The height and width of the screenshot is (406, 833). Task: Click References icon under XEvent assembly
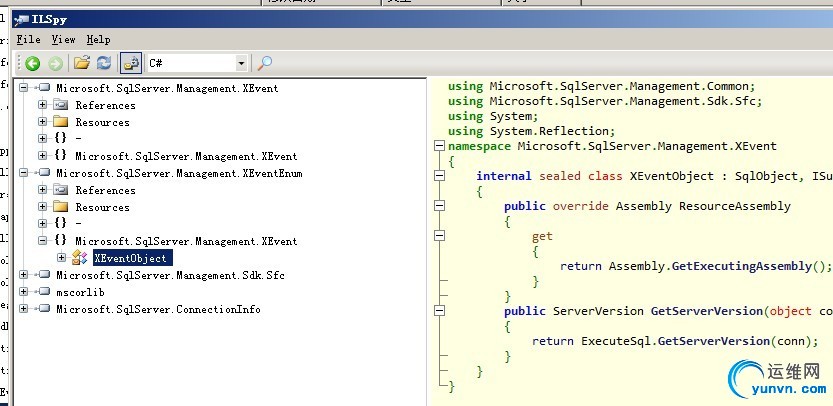(x=61, y=105)
